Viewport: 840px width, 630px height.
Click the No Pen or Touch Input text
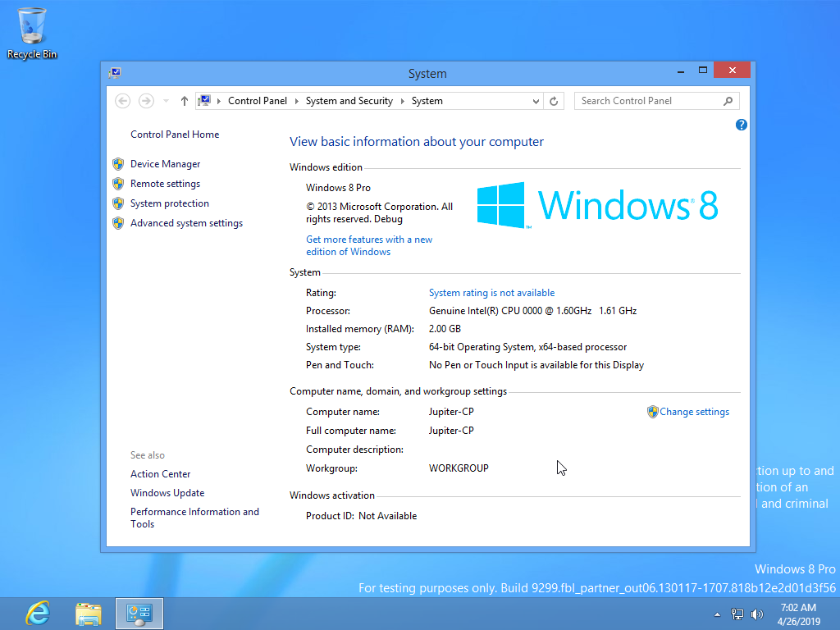pos(536,365)
